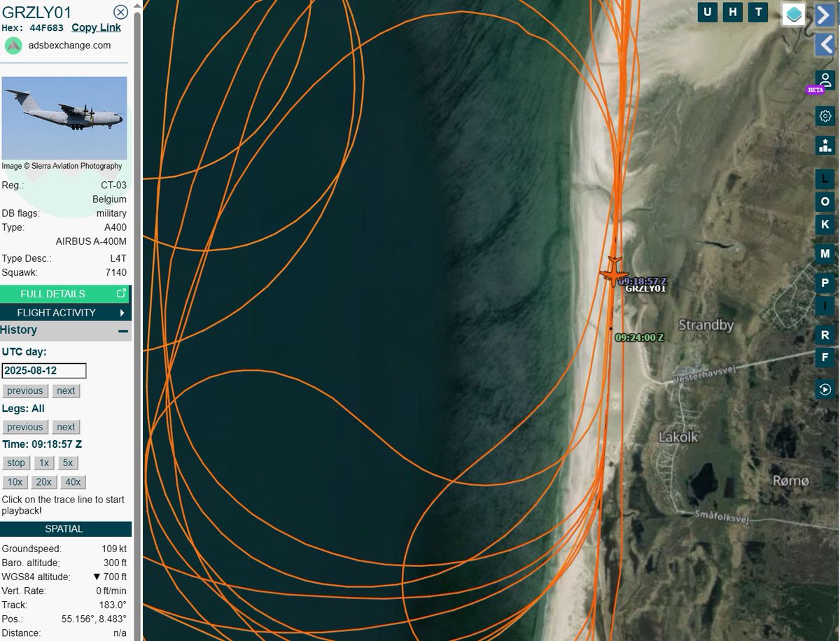Click the Baro. altitude 300 ft value
This screenshot has height=641, width=840.
115,563
